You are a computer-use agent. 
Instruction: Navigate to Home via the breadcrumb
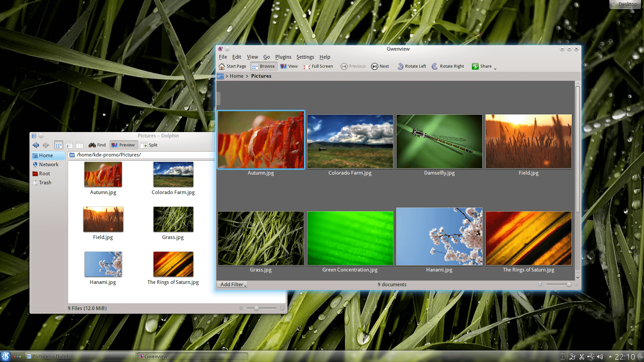coord(236,76)
